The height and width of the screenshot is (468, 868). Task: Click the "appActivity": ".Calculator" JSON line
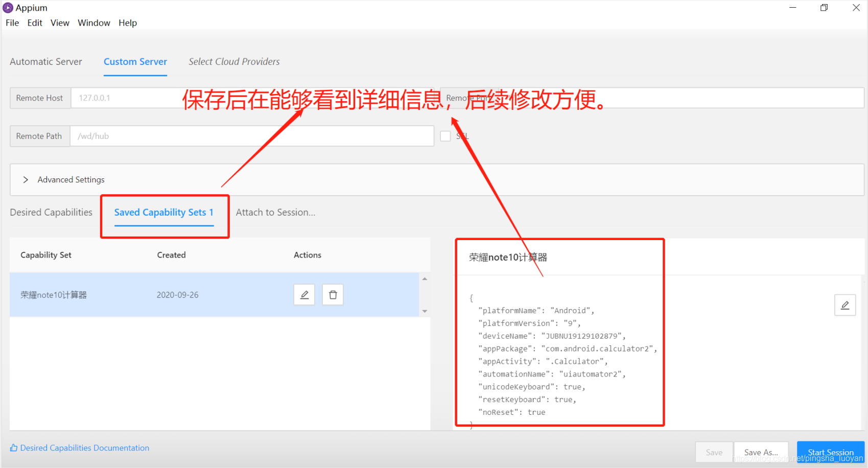pyautogui.click(x=543, y=362)
